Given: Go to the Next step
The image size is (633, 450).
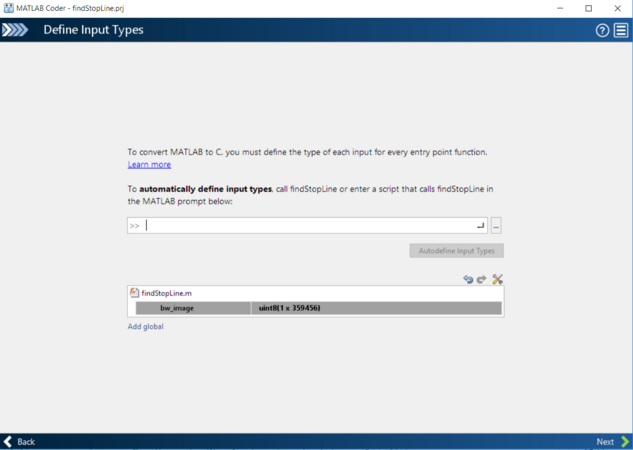Looking at the screenshot, I should (611, 441).
